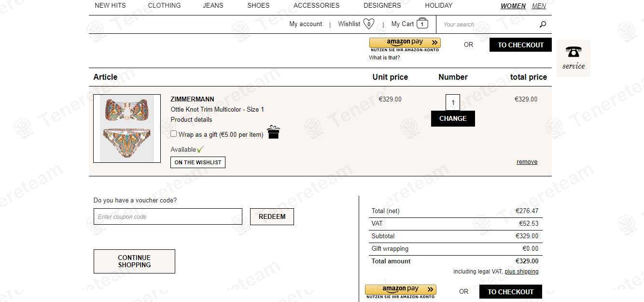Switch to WOMEN section
The image size is (644, 302).
tap(513, 6)
